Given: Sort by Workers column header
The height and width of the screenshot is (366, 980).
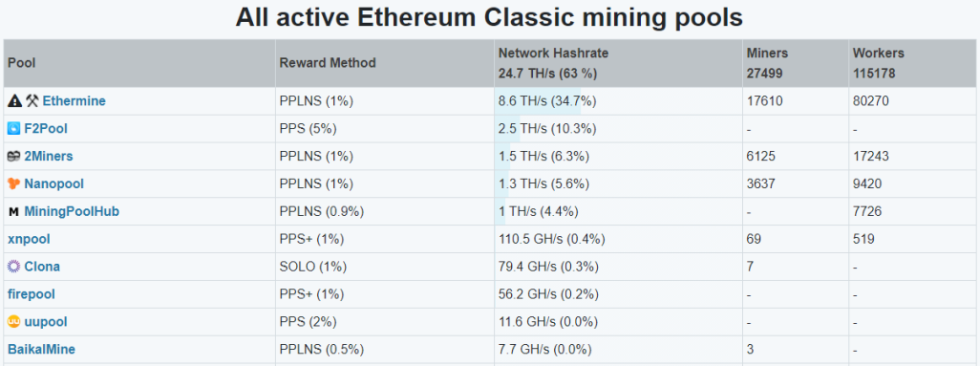Looking at the screenshot, I should 878,54.
